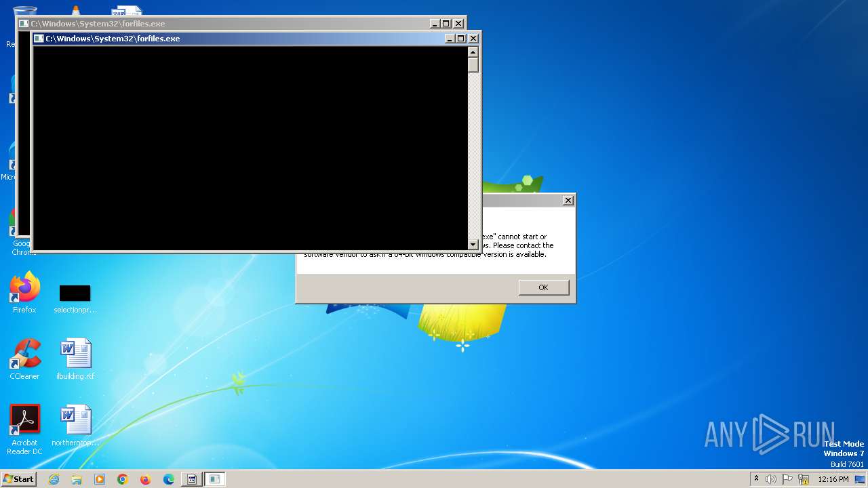Screen dimensions: 868x488
Task: Show hidden tray icons arrow
Action: 756,479
